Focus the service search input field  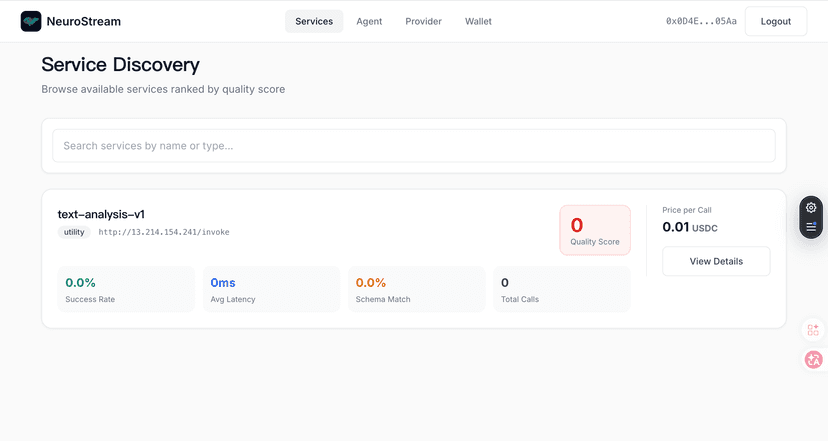pyautogui.click(x=414, y=146)
